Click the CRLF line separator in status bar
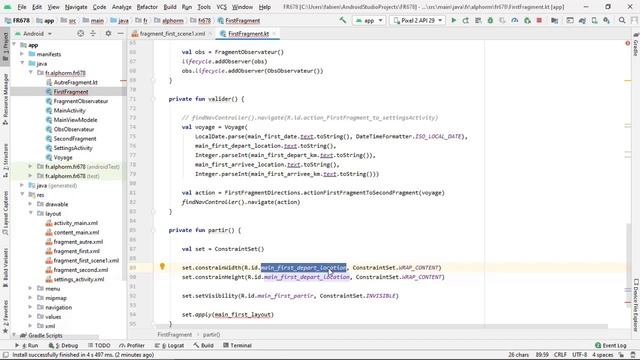The width and height of the screenshot is (640, 360). point(560,355)
